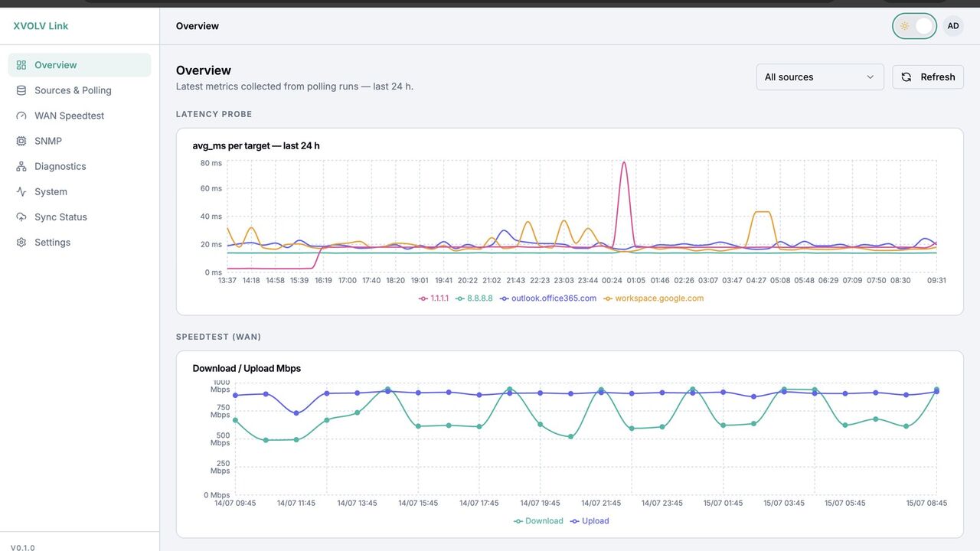Open WAN Speedtest page

click(80, 116)
